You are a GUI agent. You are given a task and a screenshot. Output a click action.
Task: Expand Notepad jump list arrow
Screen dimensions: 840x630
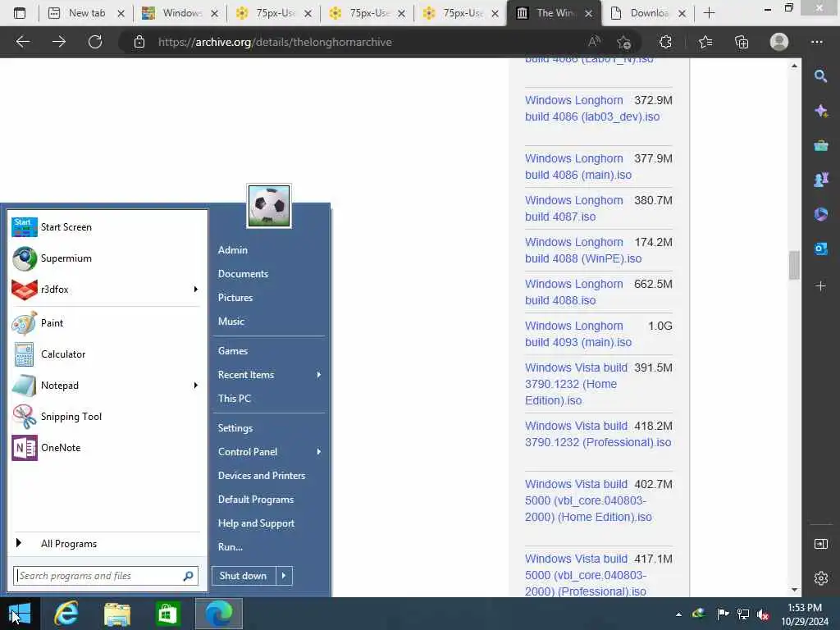coord(195,386)
